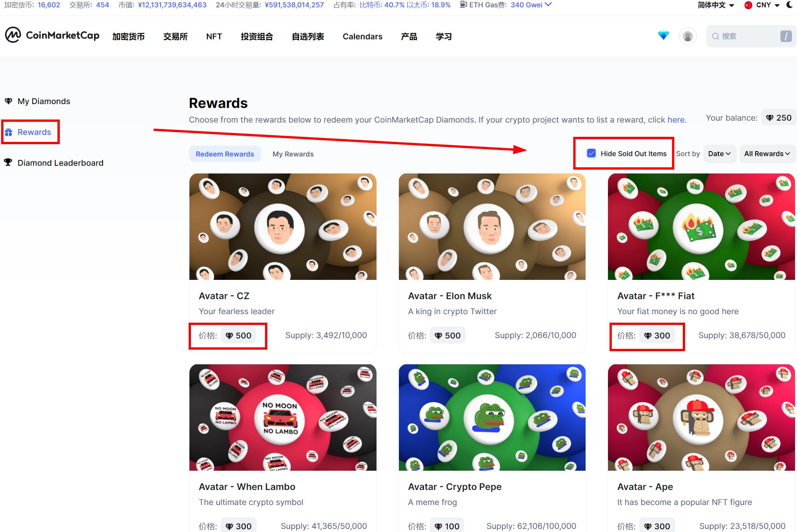
Task: Toggle dark mode moon icon
Action: (x=790, y=5)
